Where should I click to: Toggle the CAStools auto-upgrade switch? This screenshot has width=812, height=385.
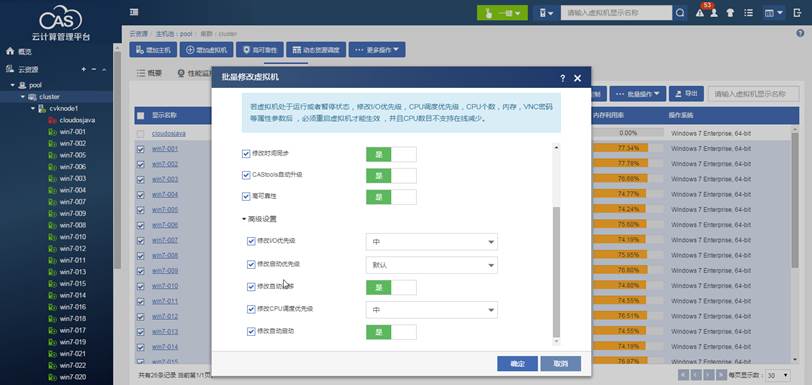coord(391,176)
